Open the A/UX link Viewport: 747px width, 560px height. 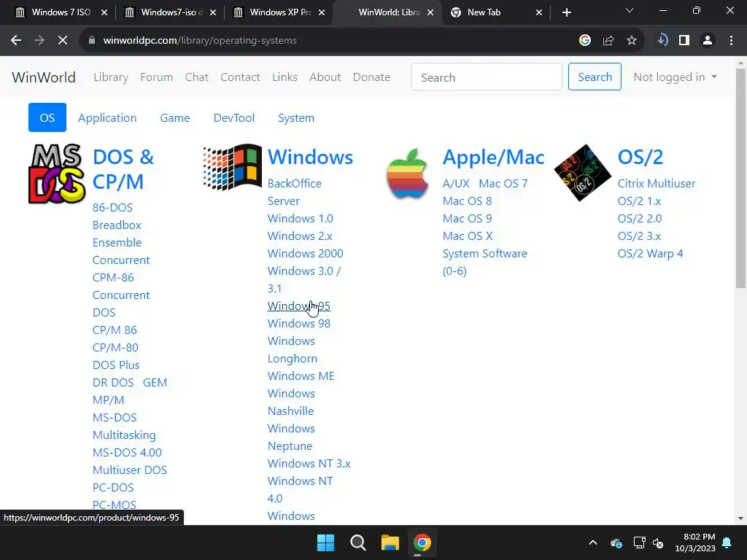(x=456, y=183)
